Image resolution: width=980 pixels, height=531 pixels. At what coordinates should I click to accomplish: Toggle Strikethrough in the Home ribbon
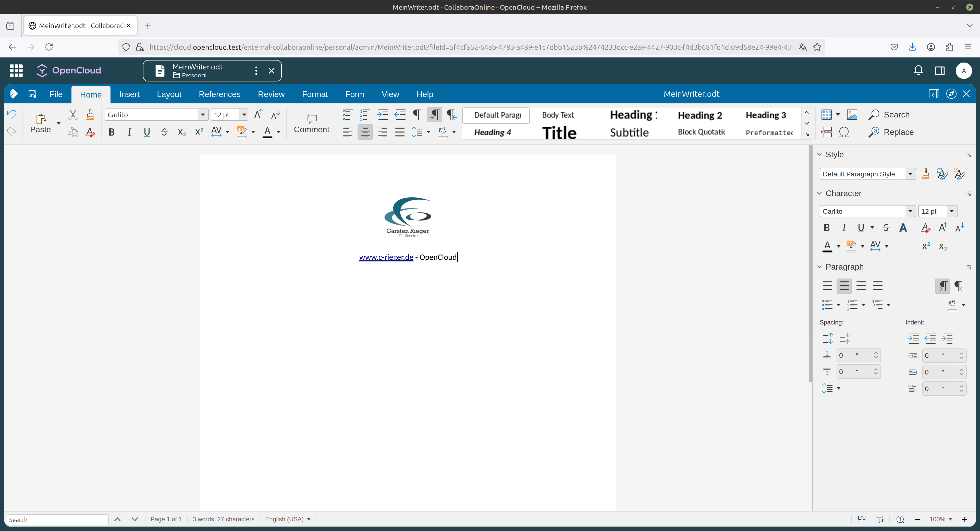click(164, 132)
